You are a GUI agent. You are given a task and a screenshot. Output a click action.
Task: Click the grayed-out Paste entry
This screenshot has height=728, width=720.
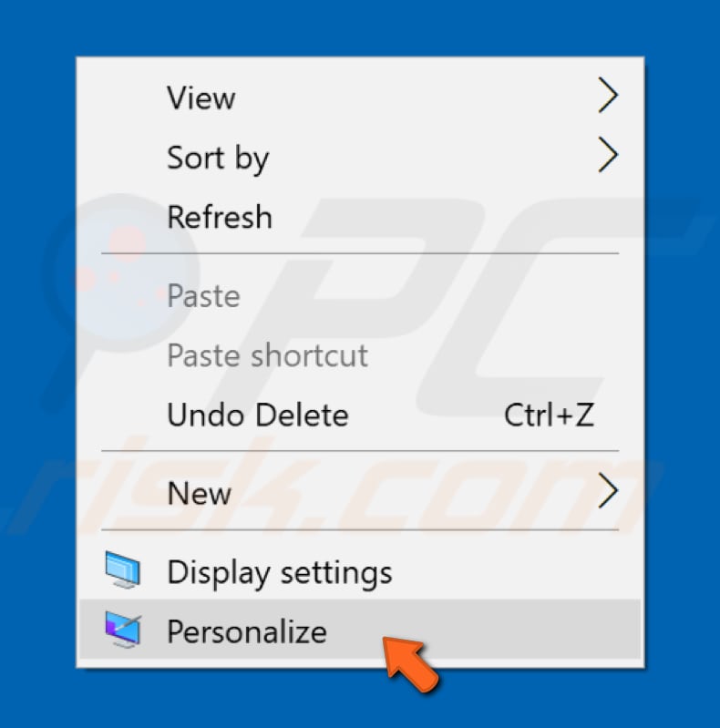(203, 296)
